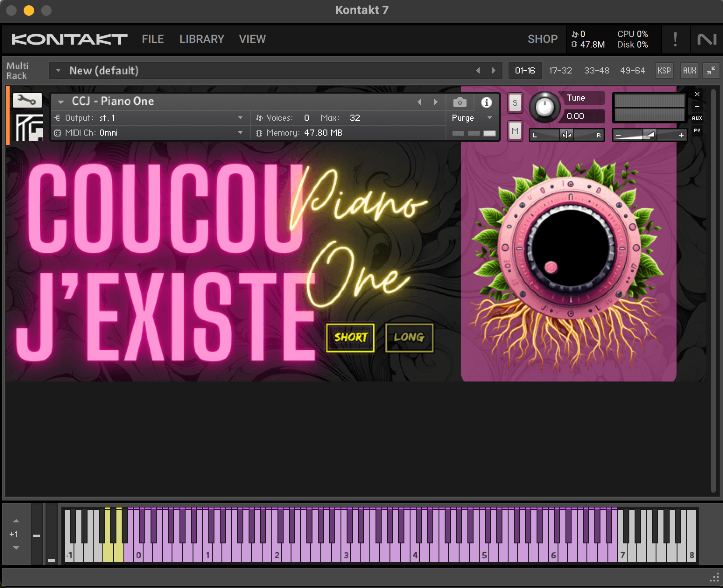The image size is (723, 588).
Task: Mute the CCJ Piano One instrument
Action: 515,130
